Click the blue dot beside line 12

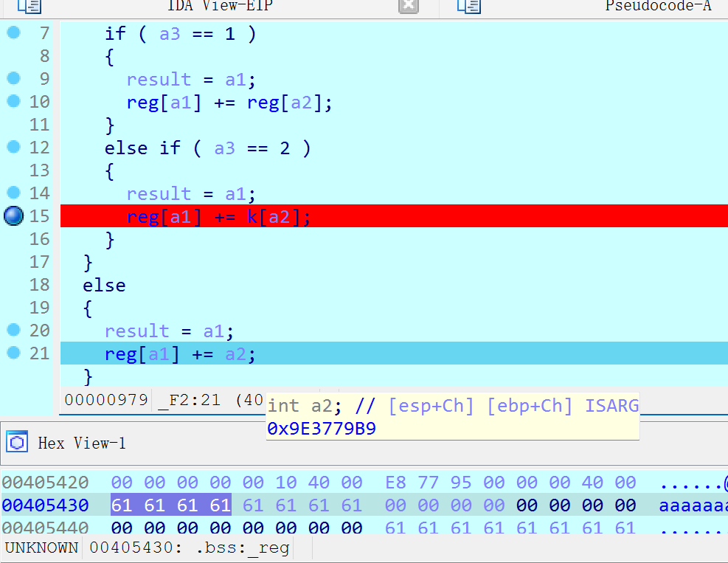coord(13,147)
